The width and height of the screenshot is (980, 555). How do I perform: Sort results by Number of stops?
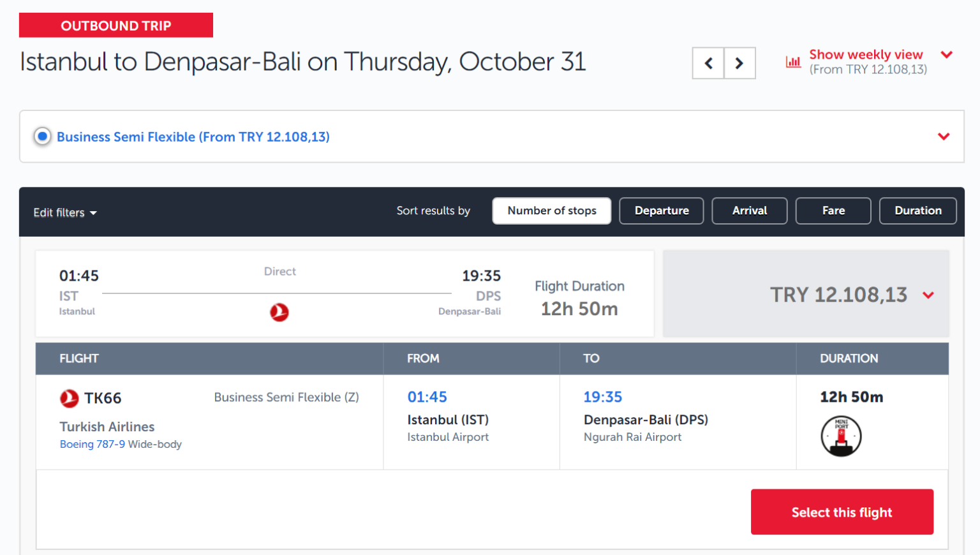(x=551, y=211)
